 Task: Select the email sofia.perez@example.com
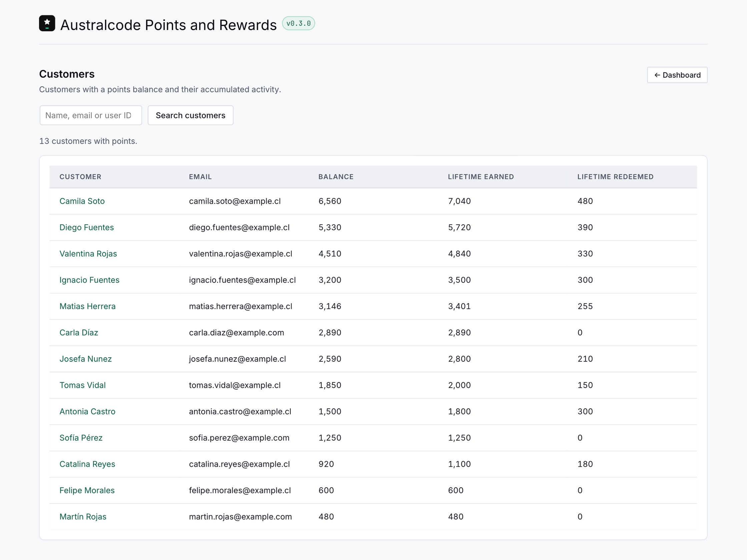tap(239, 438)
